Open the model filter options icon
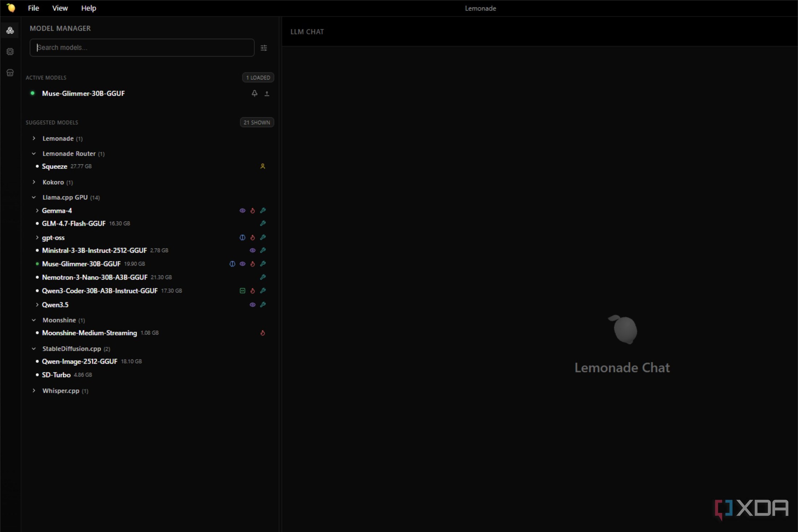This screenshot has height=532, width=798. pos(264,48)
